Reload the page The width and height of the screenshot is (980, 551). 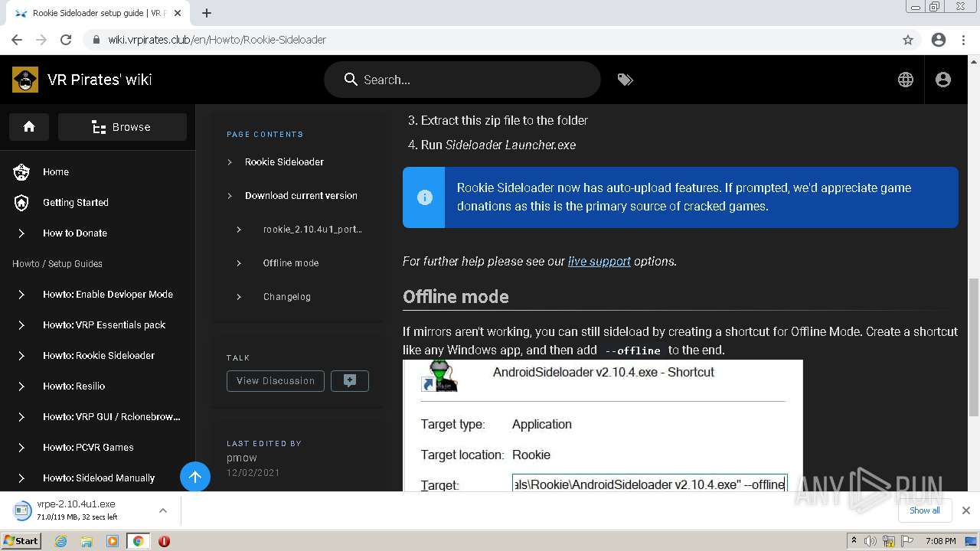click(x=66, y=40)
